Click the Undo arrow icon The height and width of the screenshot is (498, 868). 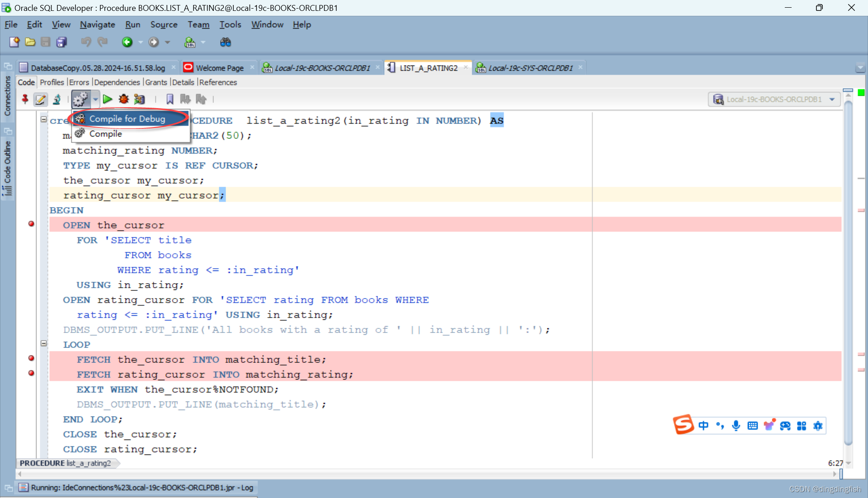(x=85, y=42)
